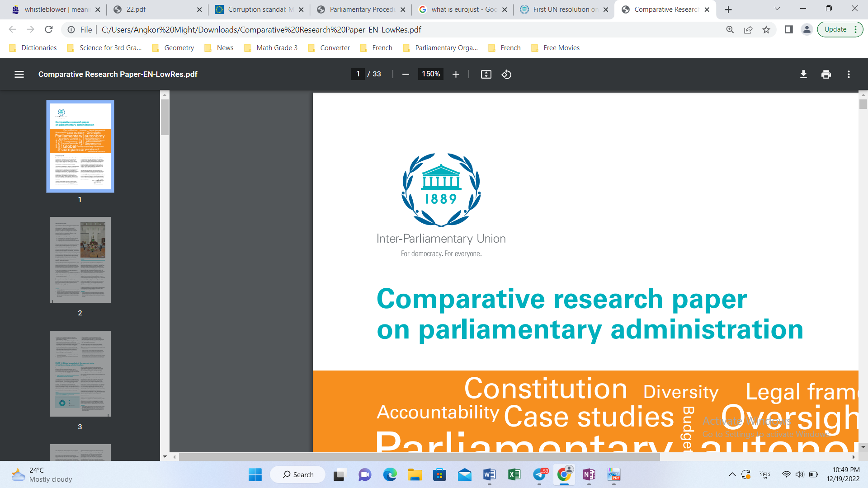
Task: Select page 3 thumbnail
Action: (80, 374)
